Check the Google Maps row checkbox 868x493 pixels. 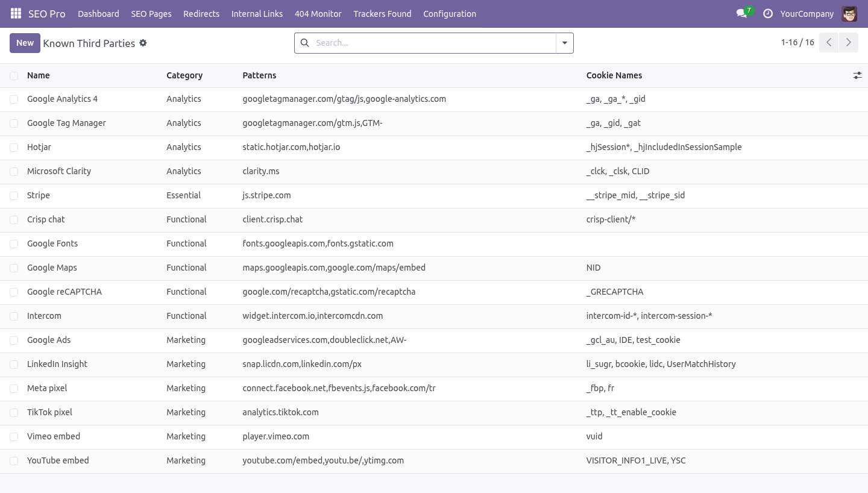(14, 268)
